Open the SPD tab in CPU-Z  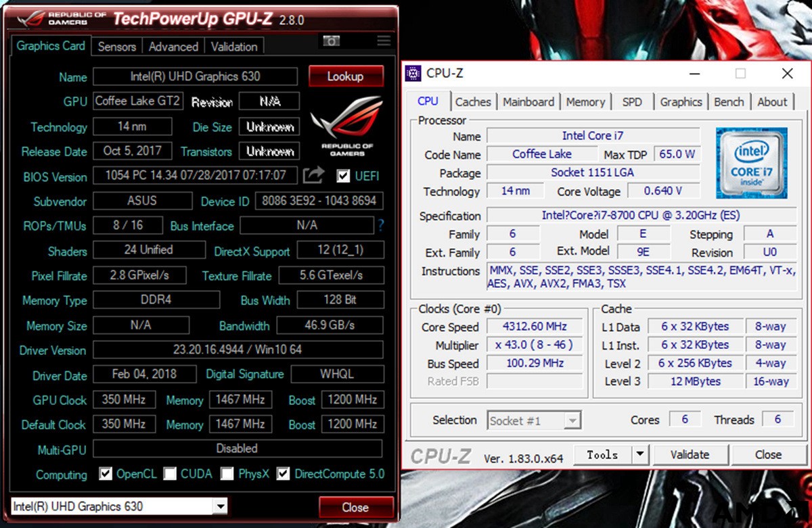(x=632, y=101)
